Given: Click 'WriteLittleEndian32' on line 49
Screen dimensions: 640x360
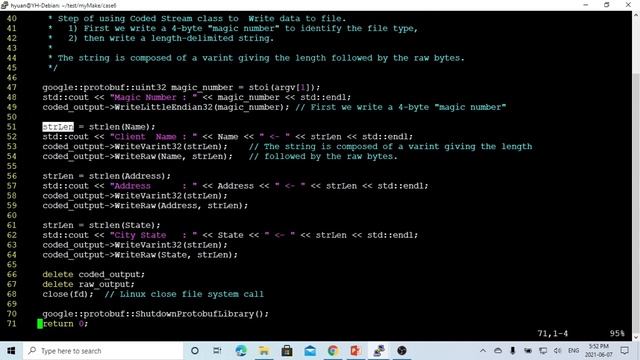Looking at the screenshot, I should coord(164,107).
